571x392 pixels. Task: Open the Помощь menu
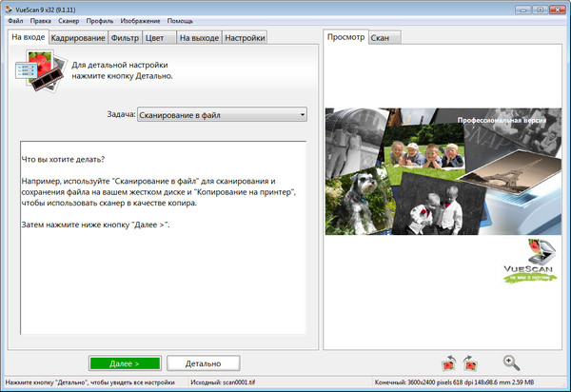tap(180, 20)
